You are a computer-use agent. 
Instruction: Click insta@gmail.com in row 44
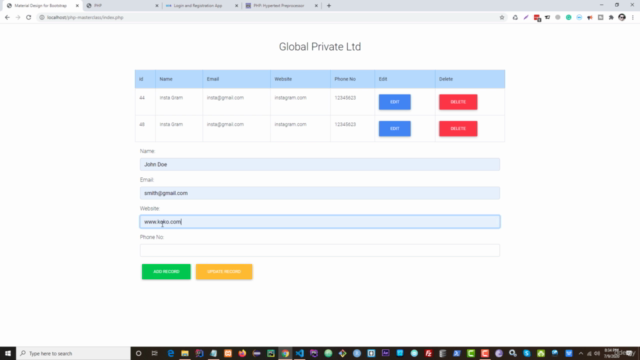[x=225, y=98]
